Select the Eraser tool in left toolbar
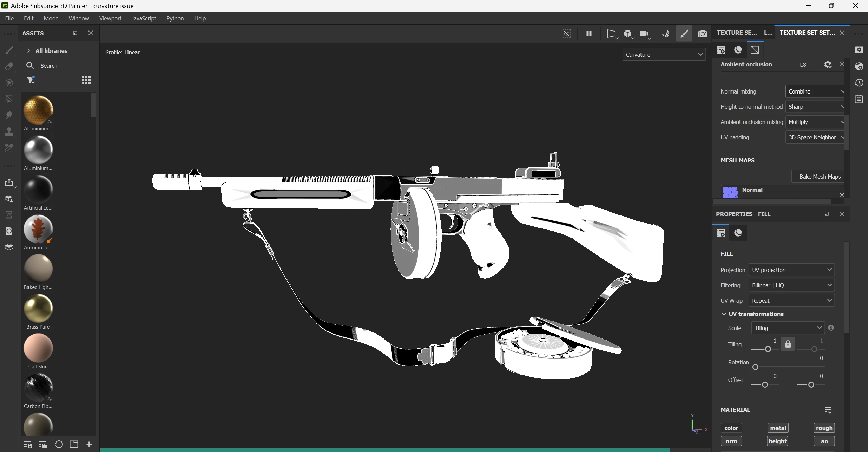This screenshot has height=452, width=868. pos(9,66)
